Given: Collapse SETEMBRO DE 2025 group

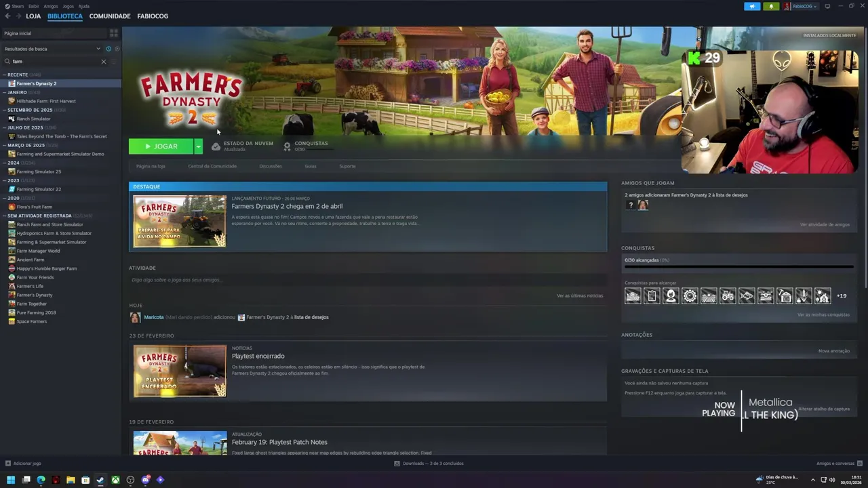Looking at the screenshot, I should pos(4,110).
